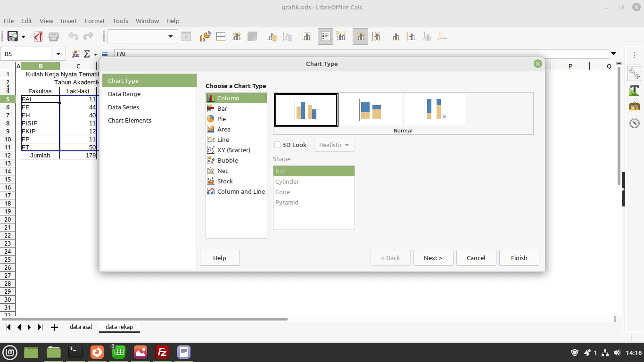Toggle the Legend On/Off toolbar icon
This screenshot has height=362, width=644.
click(325, 36)
